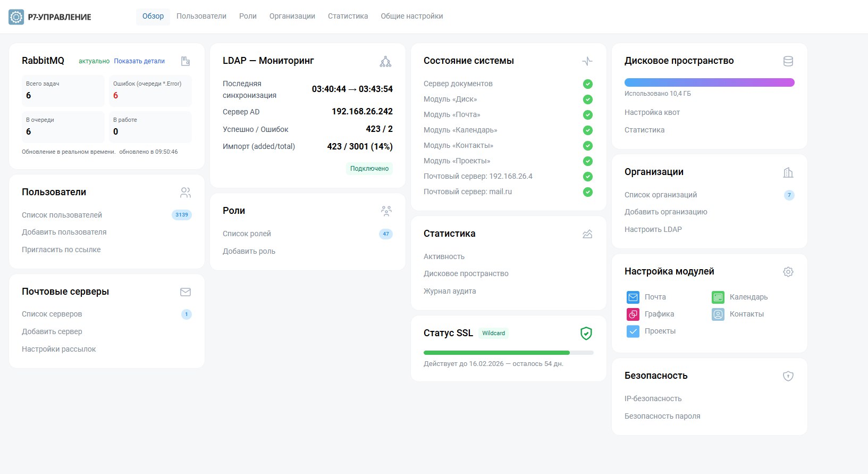Click the Сервер документов green status check
This screenshot has height=474, width=868.
pyautogui.click(x=587, y=84)
